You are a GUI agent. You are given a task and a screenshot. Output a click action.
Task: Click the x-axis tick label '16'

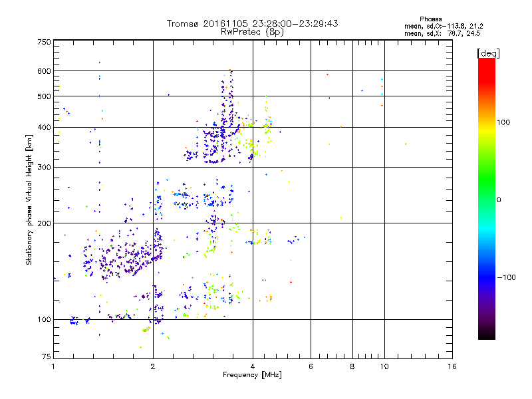452,366
